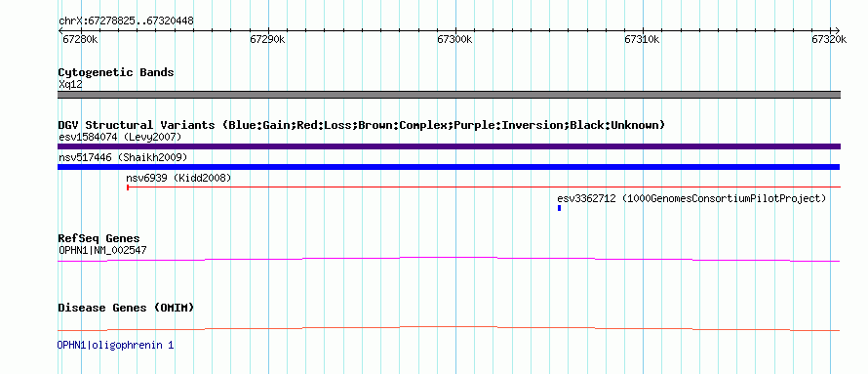Click the DGV Structural Variants track title

[x=362, y=125]
